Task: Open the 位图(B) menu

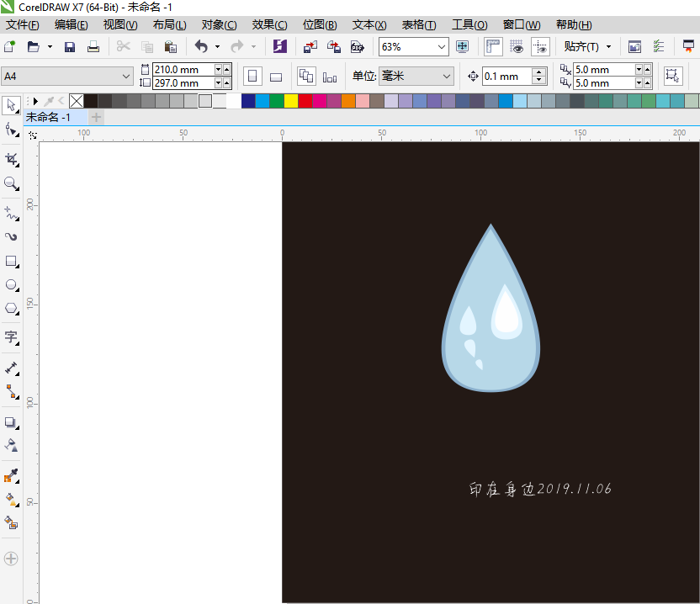Action: tap(319, 24)
